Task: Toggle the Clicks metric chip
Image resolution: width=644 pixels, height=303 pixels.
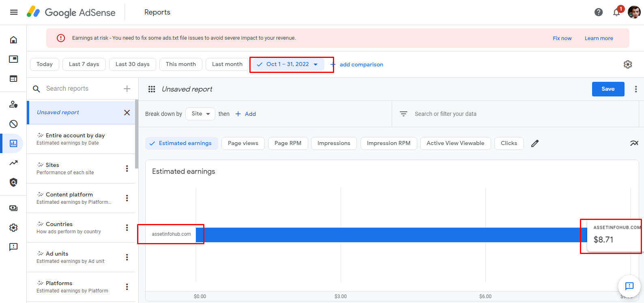Action: [x=509, y=143]
